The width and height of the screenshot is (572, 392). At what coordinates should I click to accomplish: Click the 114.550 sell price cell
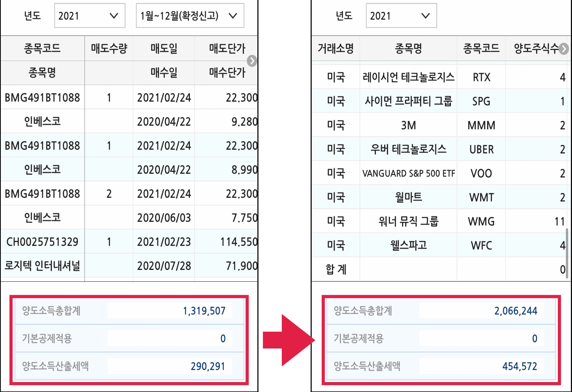tap(239, 242)
